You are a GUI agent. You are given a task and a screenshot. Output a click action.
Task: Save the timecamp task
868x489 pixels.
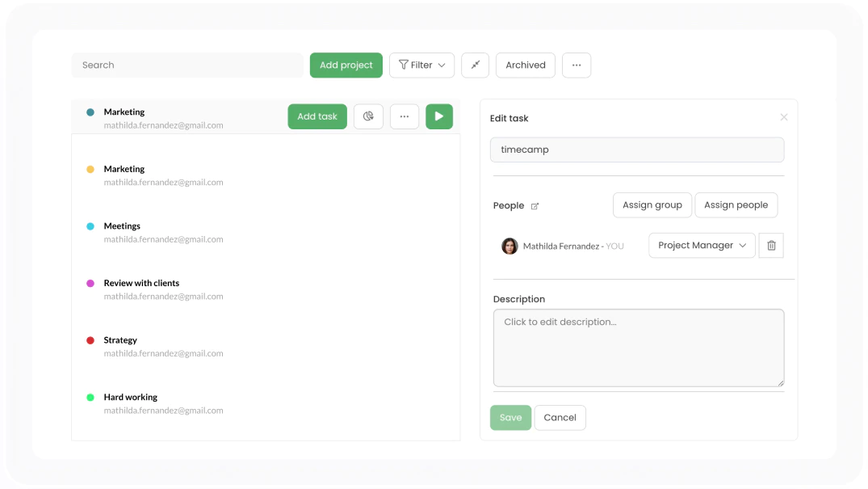510,417
